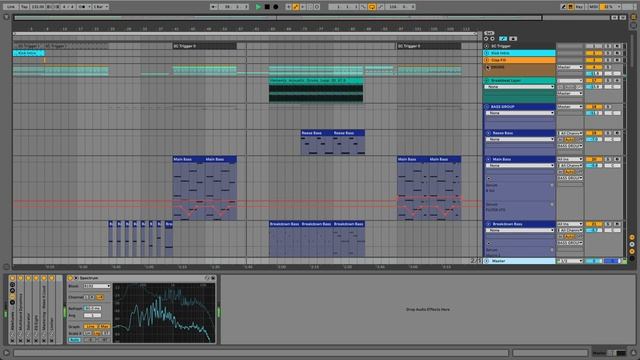Show or hide the Returns section
The height and width of the screenshot is (360, 640).
point(632,244)
